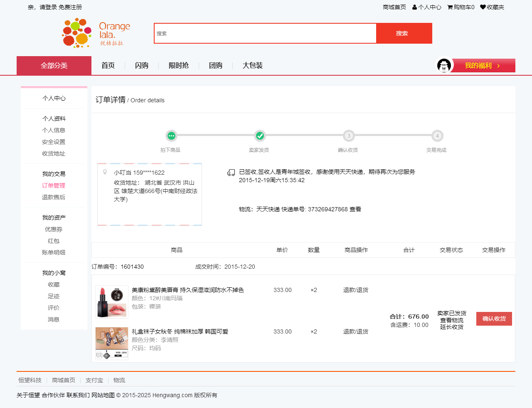Open the lipstick product thumbnail
The height and width of the screenshot is (408, 532).
coord(112,302)
